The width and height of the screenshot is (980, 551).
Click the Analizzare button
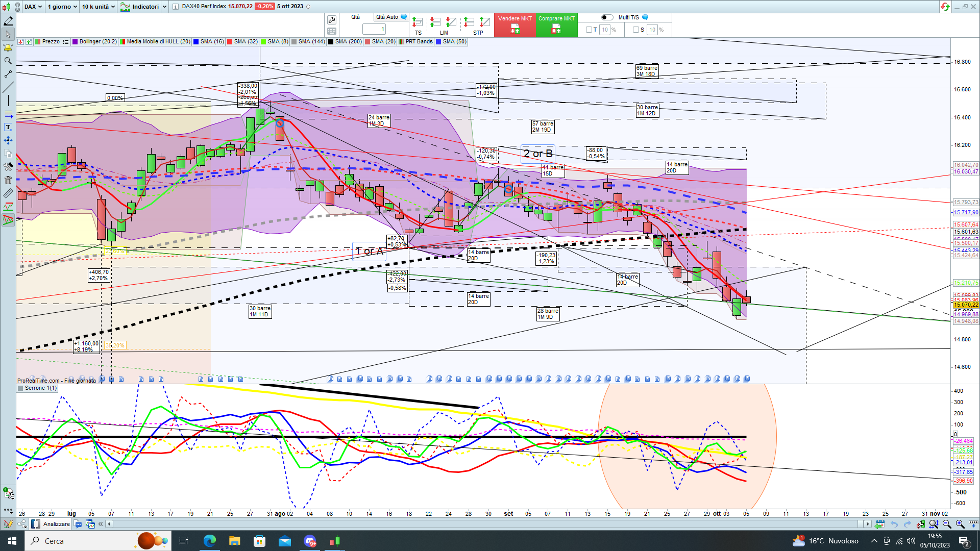pos(51,524)
